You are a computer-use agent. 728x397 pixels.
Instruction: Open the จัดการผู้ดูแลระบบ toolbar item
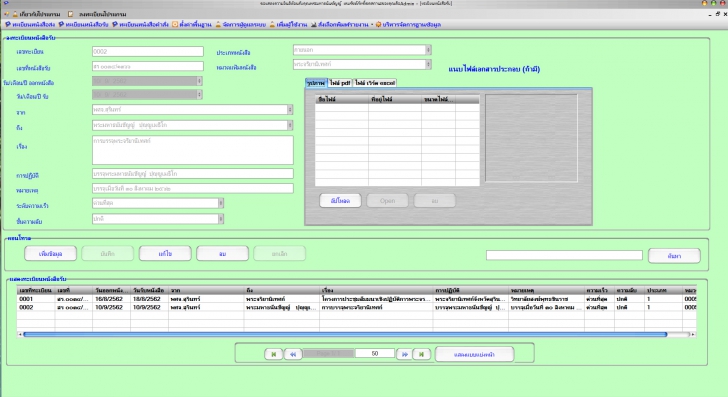coord(241,24)
